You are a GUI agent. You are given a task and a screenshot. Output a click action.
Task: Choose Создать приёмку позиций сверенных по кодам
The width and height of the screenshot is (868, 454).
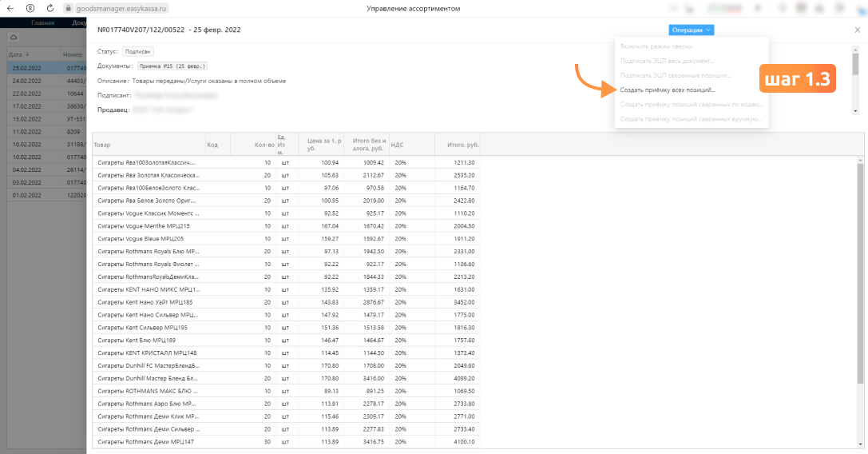[691, 104]
